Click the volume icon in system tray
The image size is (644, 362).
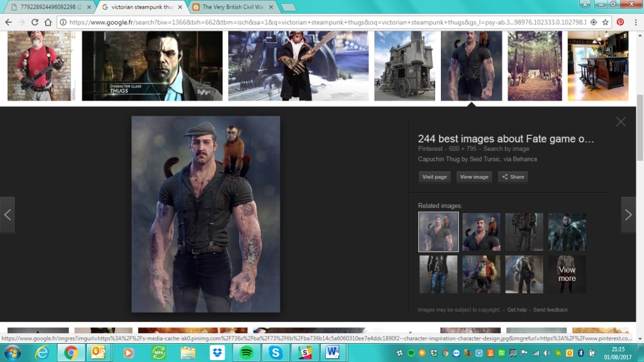coord(547,353)
